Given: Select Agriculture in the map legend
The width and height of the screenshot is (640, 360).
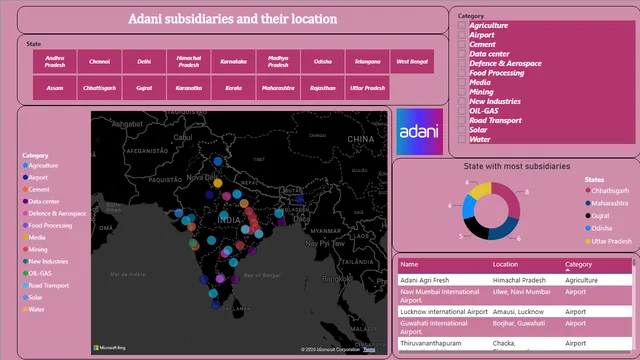Looking at the screenshot, I should click(x=40, y=165).
